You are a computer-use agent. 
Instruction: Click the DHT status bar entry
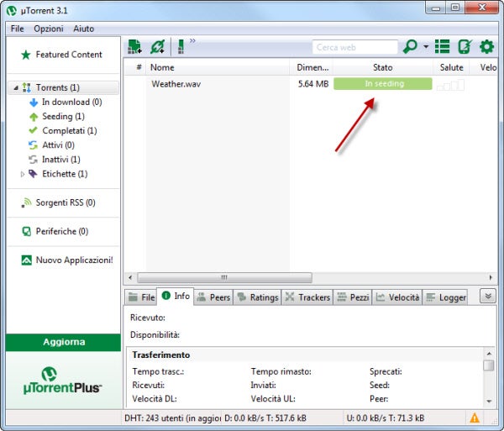[x=172, y=418]
